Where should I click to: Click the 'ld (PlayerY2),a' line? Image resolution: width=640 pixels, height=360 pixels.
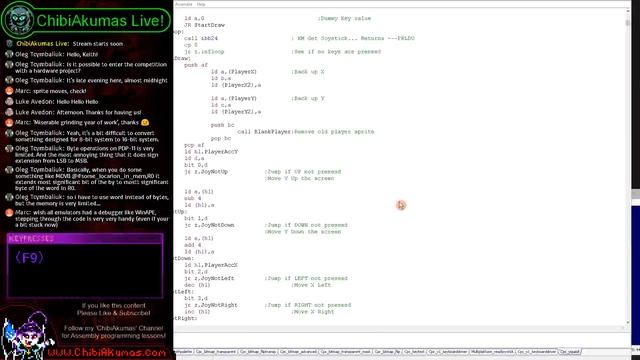tap(236, 112)
